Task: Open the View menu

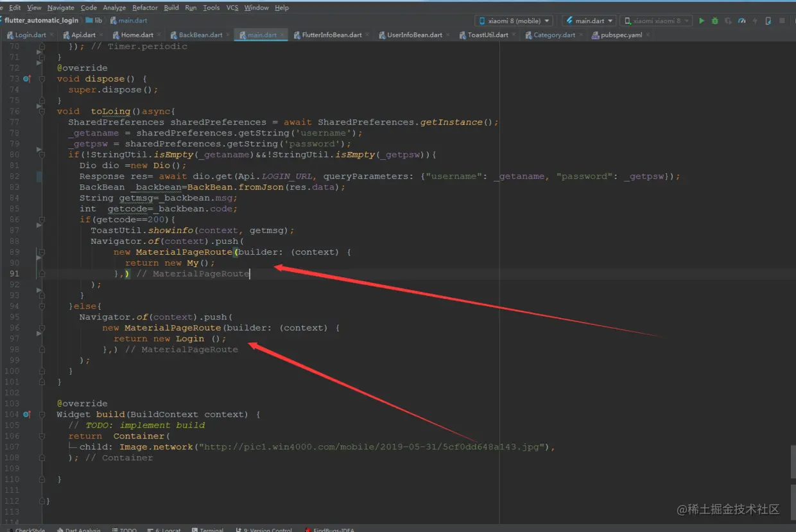Action: pyautogui.click(x=35, y=8)
